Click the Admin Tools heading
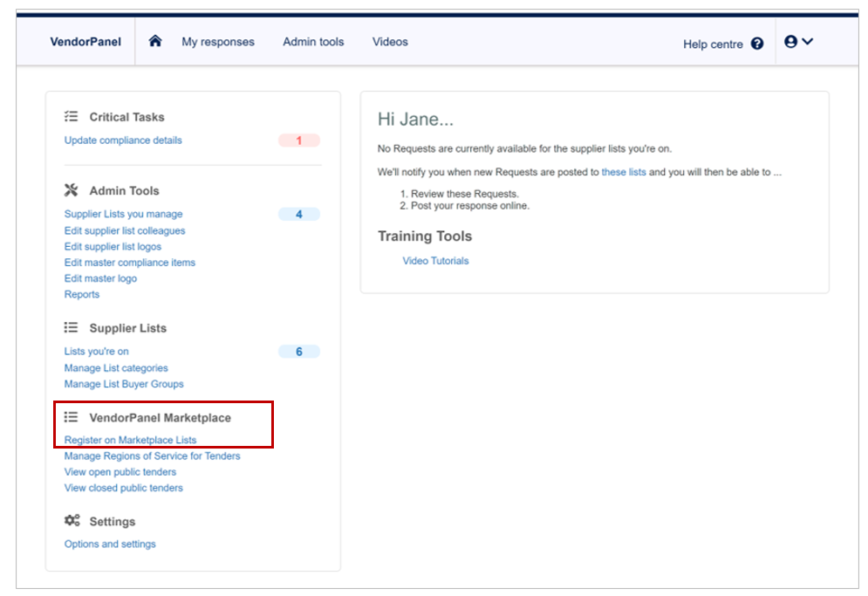The image size is (868, 596). [124, 190]
